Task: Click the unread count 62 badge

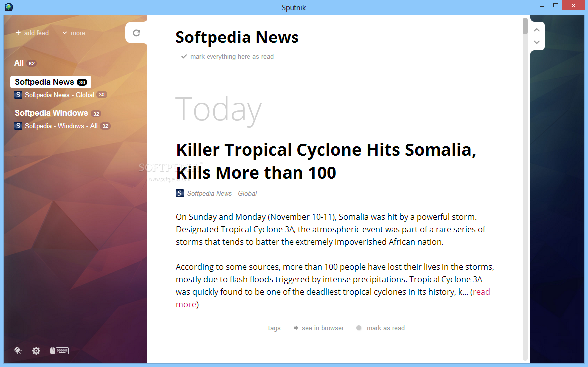Action: coord(32,63)
